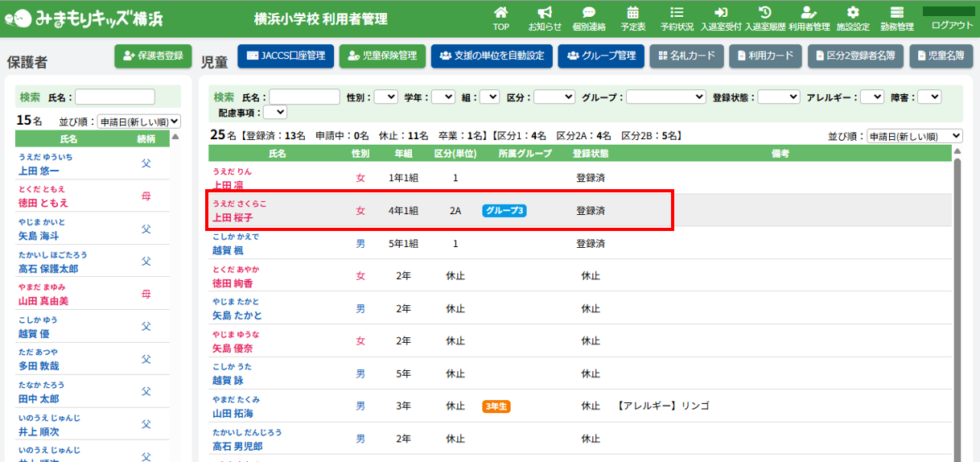Click the グループ3 badge on 上田 桜子
This screenshot has width=980, height=462.
point(504,211)
